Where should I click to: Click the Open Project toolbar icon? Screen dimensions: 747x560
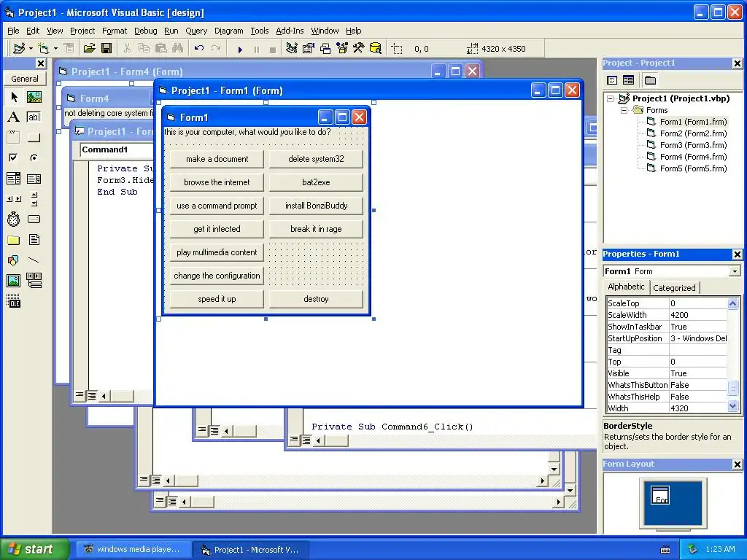89,48
